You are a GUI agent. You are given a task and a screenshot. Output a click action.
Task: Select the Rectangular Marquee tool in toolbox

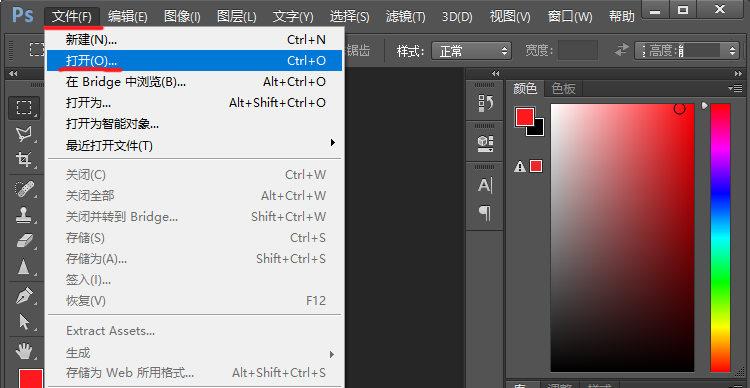coord(24,108)
